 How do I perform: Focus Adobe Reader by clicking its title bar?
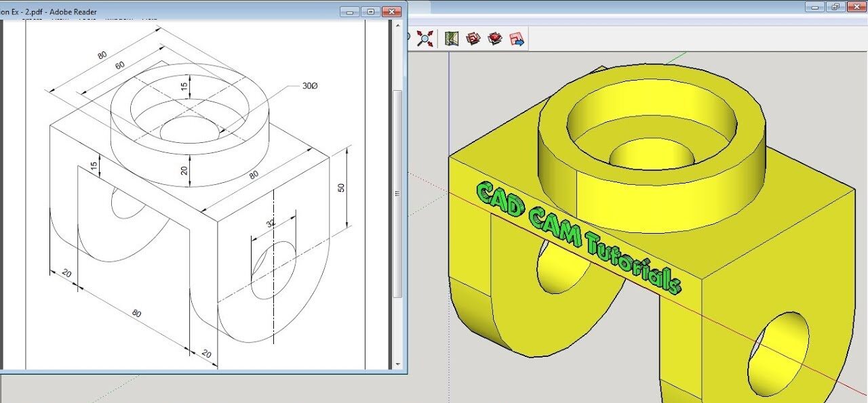point(203,12)
